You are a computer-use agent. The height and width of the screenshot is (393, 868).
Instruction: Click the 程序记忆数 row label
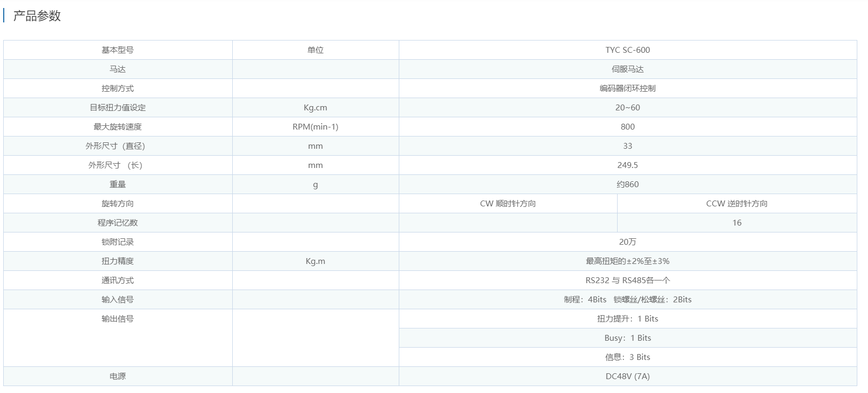117,223
